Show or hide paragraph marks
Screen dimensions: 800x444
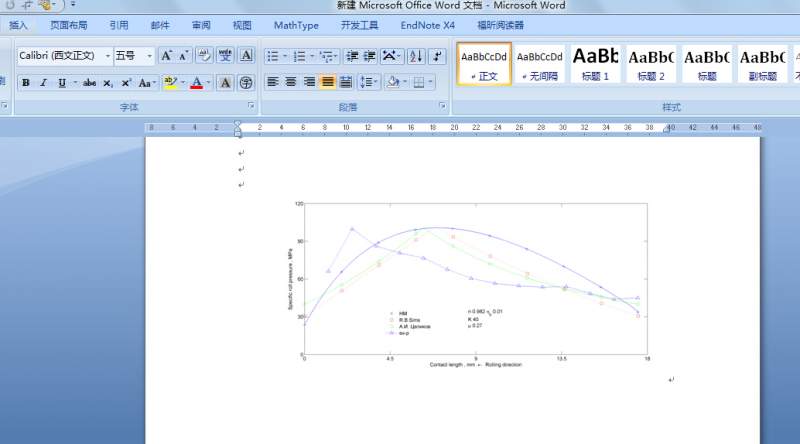pyautogui.click(x=437, y=56)
